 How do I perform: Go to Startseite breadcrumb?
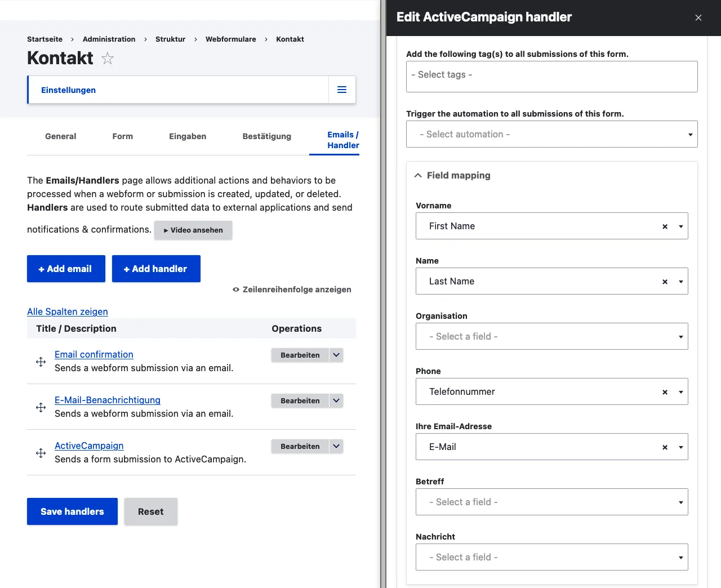point(44,39)
